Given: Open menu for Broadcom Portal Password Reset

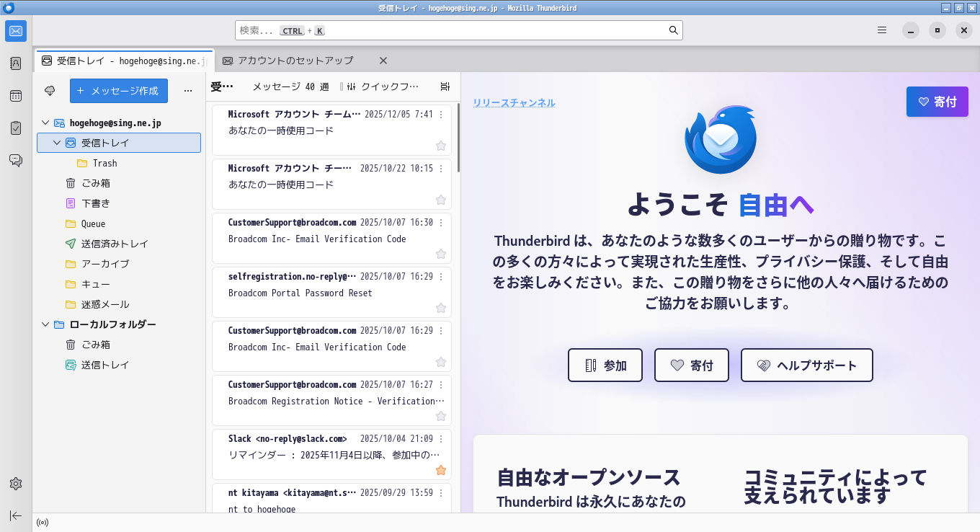Looking at the screenshot, I should coord(442,277).
